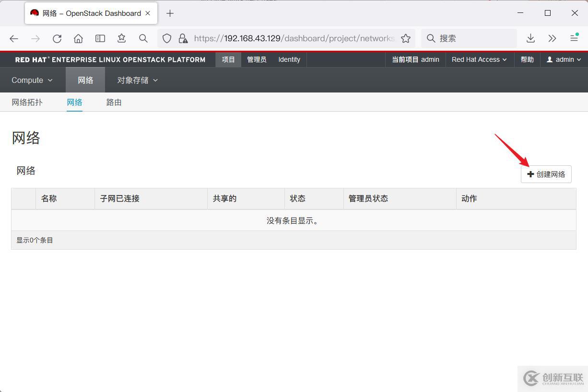Click the magnifier search icon in toolbar

143,38
